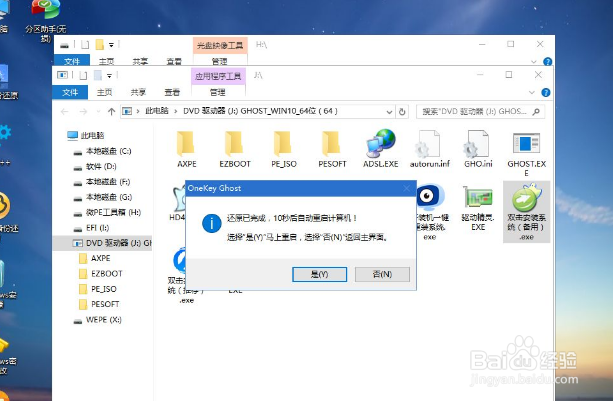Expand address bar history dropdown
Image resolution: width=614 pixels, height=401 pixels.
[389, 112]
